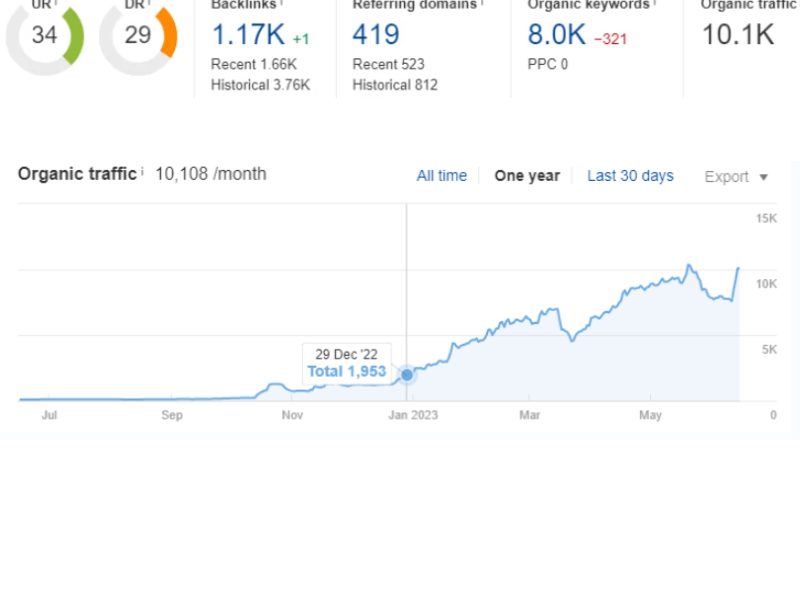Viewport: 800px width, 600px height.
Task: Open the 419 referring domains report
Action: pyautogui.click(x=376, y=35)
